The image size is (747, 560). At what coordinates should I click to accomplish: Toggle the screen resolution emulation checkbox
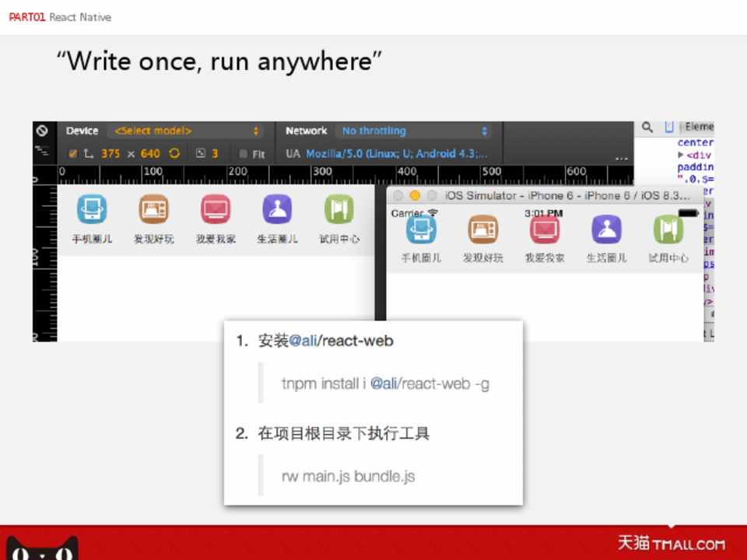point(72,154)
